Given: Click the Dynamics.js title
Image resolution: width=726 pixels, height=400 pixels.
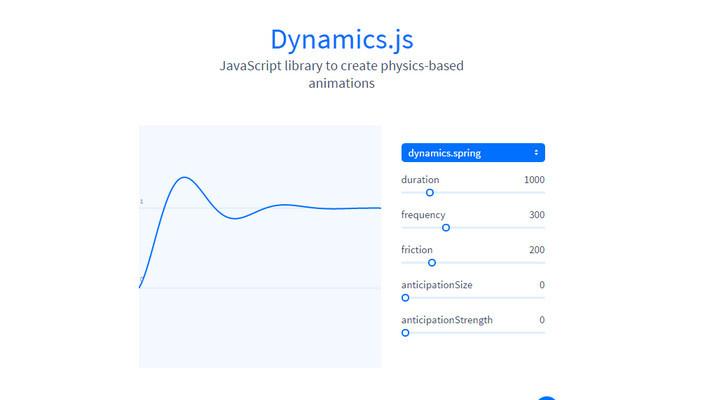Looking at the screenshot, I should tap(342, 40).
